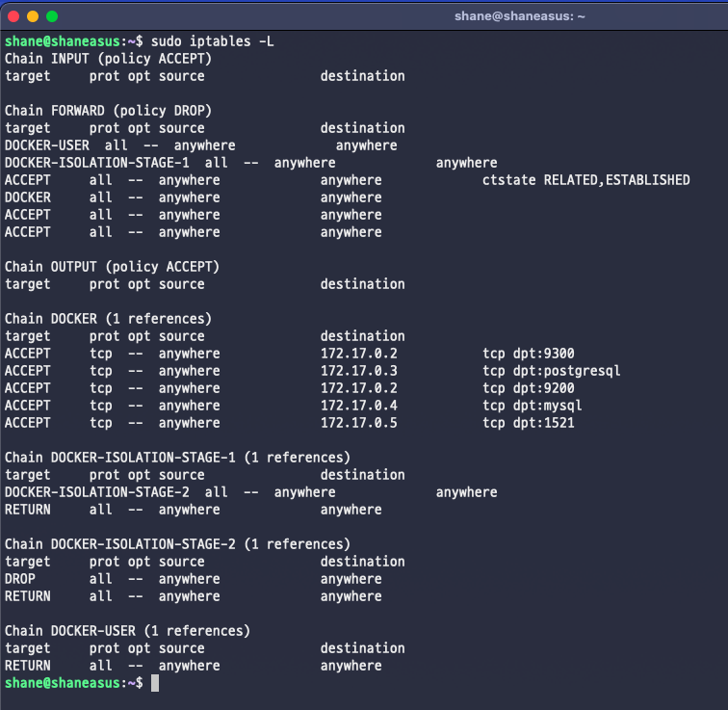Click the destination IP 172.17.0.3
728x710 pixels.
pyautogui.click(x=359, y=371)
